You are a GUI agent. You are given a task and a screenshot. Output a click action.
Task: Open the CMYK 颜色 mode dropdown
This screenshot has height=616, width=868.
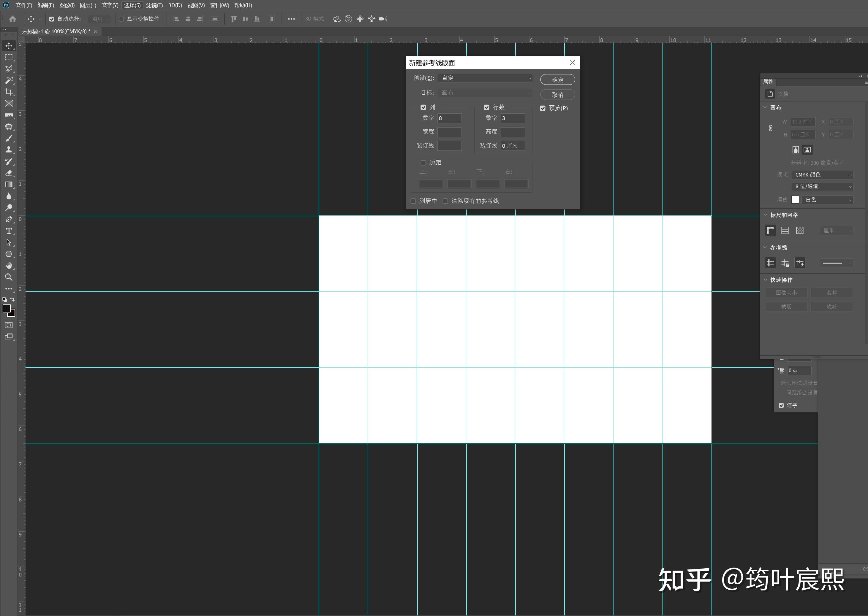coord(823,175)
